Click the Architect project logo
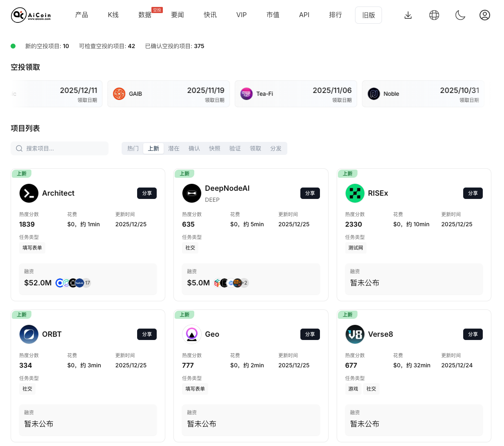Viewport: 504px width, 446px height. click(29, 193)
